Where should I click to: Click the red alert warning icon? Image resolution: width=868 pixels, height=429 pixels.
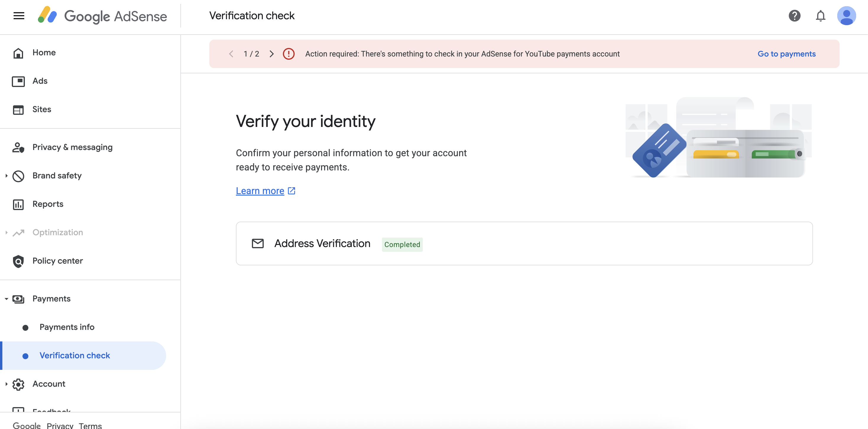(x=289, y=54)
